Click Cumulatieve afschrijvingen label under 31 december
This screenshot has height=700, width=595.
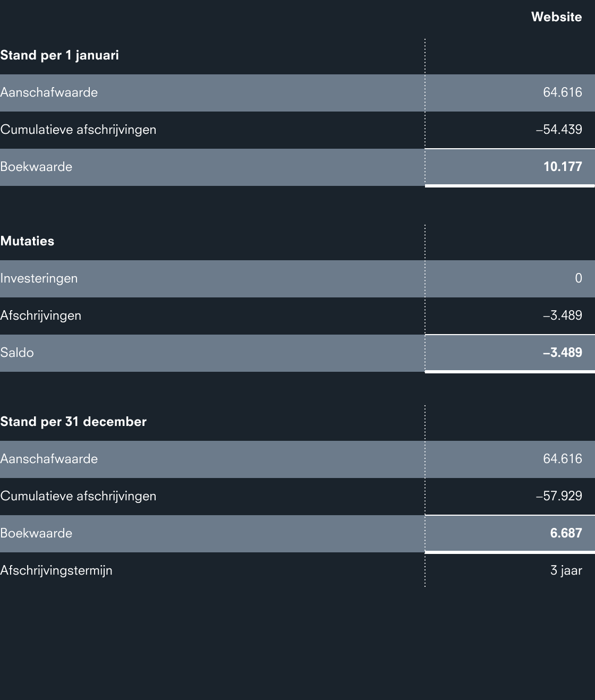[78, 496]
